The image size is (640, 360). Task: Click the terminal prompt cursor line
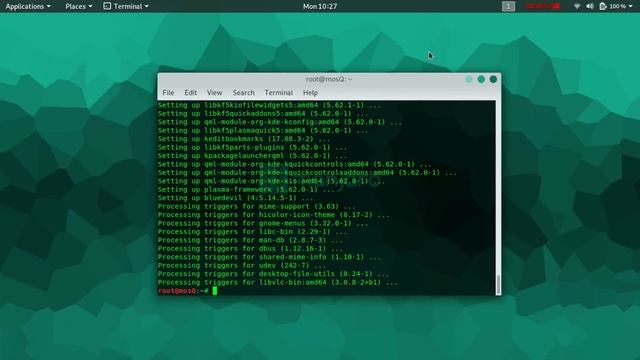(x=187, y=291)
